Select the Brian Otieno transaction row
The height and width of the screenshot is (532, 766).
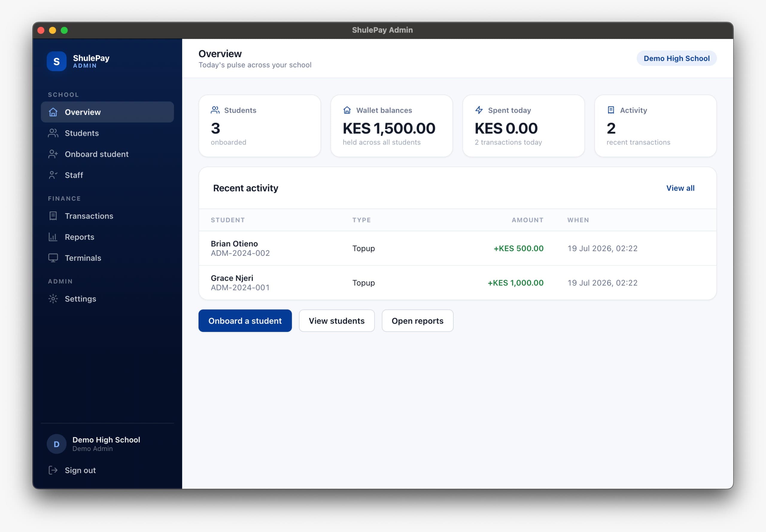pyautogui.click(x=458, y=248)
